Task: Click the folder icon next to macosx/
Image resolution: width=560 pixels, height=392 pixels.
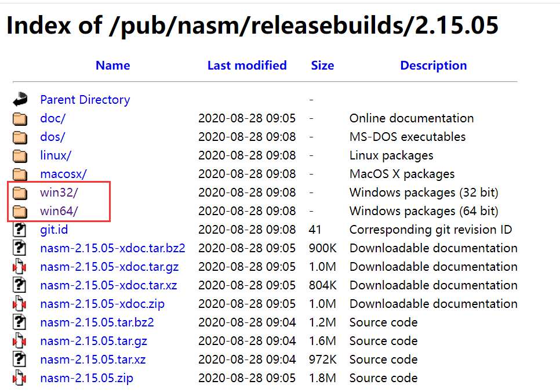Action: [20, 174]
